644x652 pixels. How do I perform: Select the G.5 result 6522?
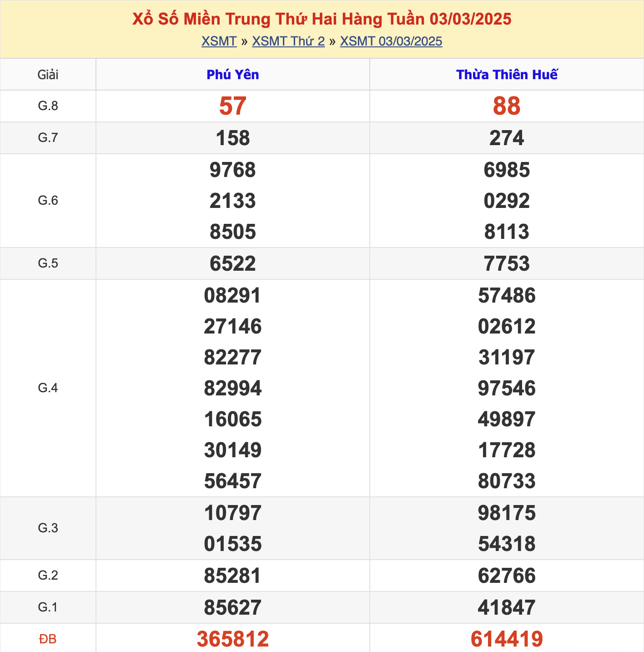(x=233, y=263)
